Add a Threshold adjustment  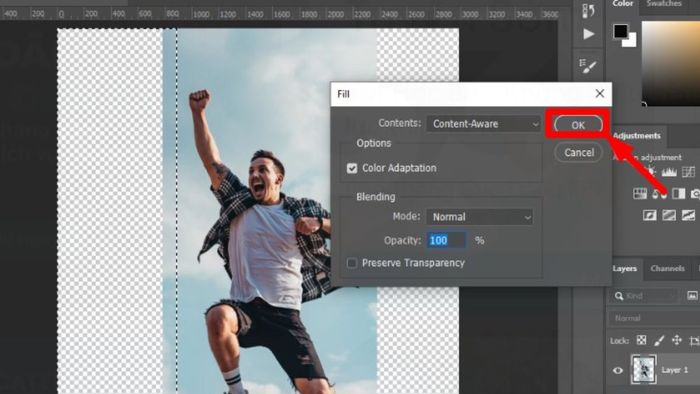(688, 216)
